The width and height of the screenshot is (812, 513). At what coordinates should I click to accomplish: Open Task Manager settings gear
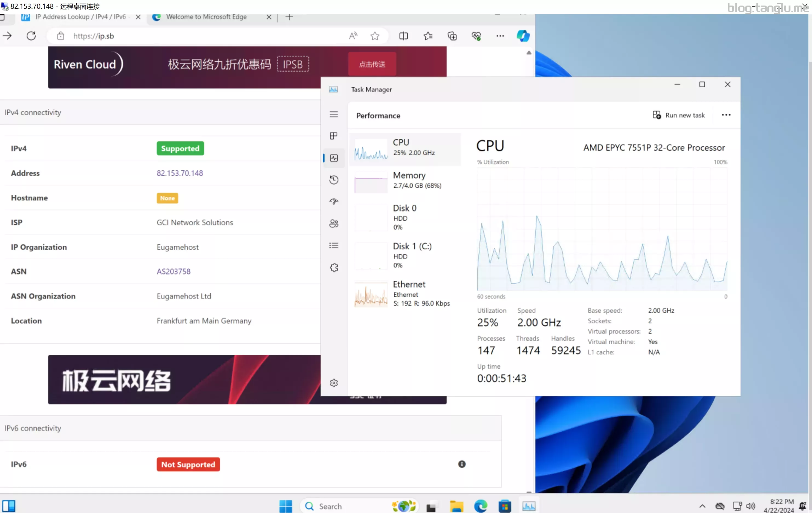tap(334, 382)
